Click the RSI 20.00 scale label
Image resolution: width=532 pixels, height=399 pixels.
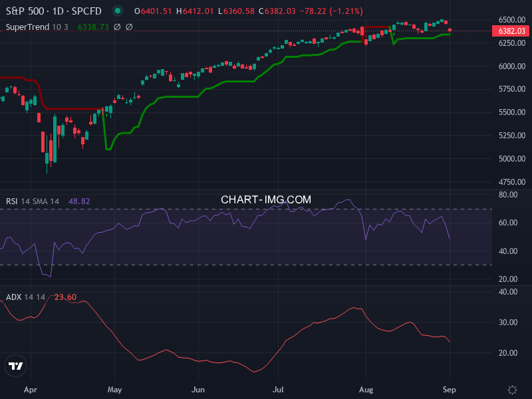tap(508, 279)
